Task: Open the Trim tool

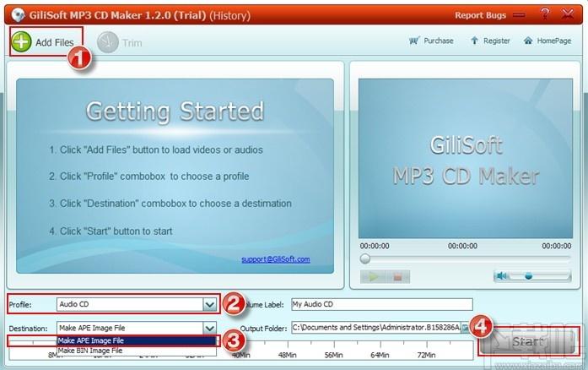Action: [120, 42]
